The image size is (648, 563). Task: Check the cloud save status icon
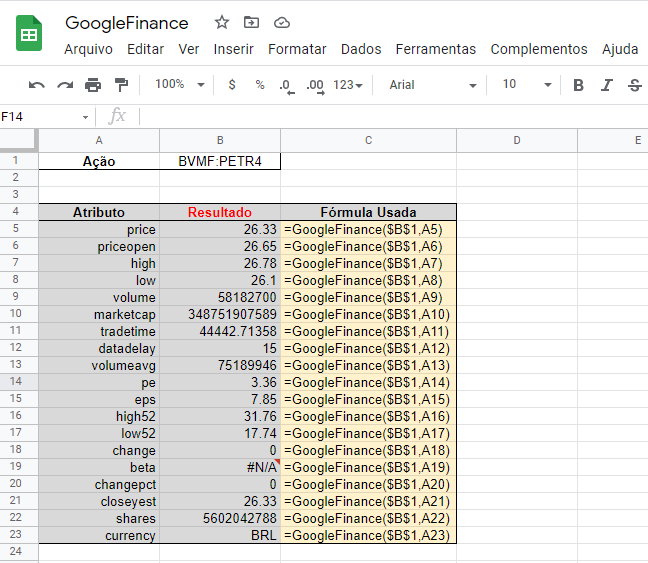[282, 22]
